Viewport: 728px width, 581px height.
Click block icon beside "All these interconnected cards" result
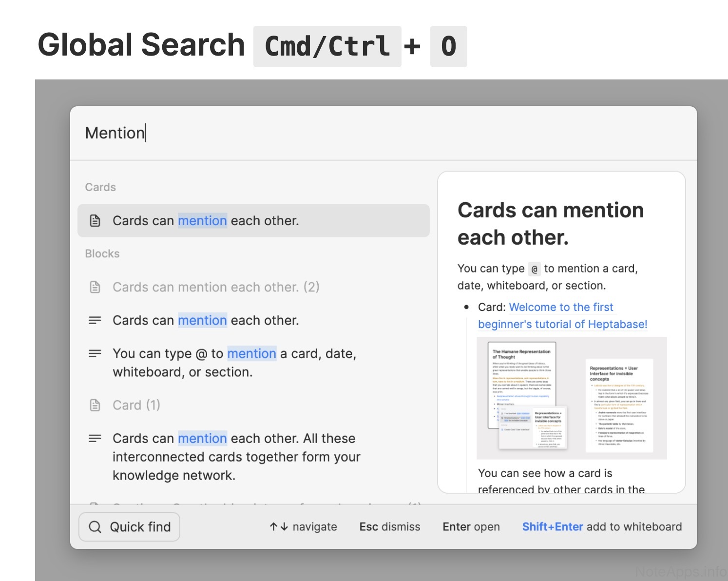click(x=95, y=439)
